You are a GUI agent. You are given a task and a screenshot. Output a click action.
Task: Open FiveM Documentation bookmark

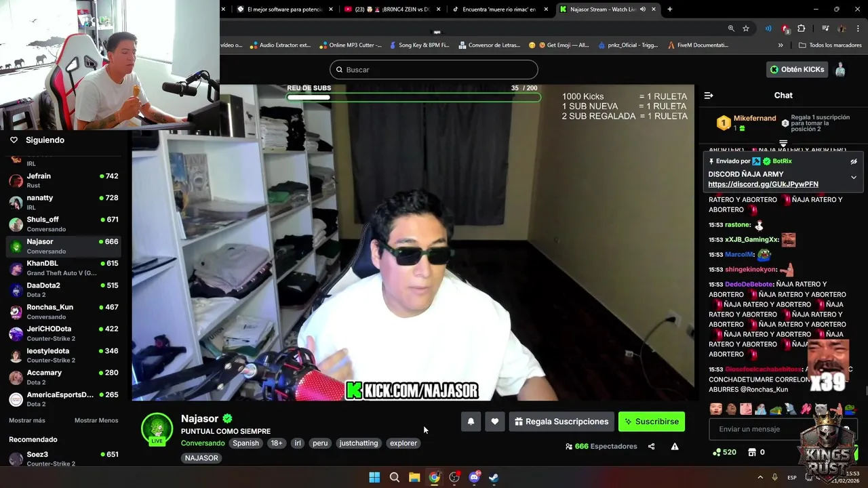click(x=698, y=45)
